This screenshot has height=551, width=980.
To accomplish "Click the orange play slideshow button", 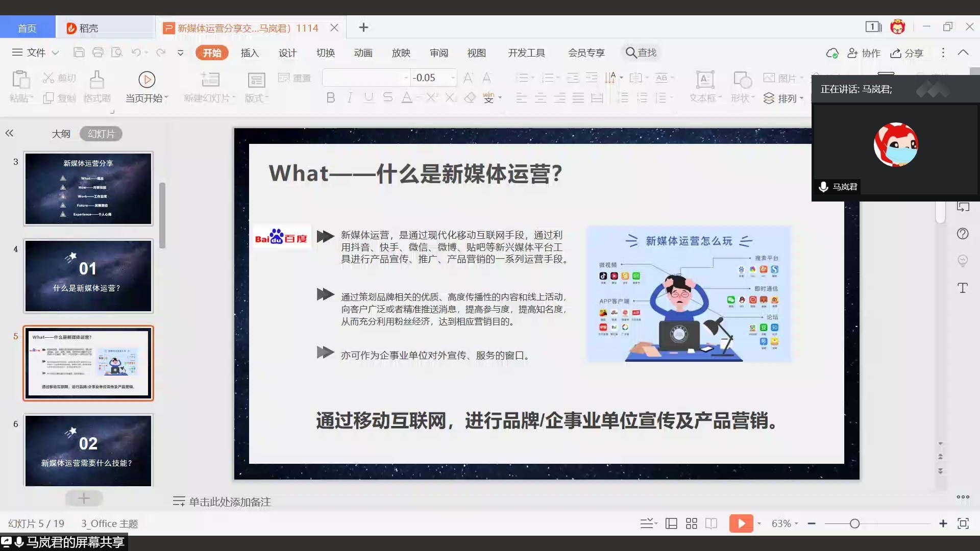I will click(x=741, y=523).
